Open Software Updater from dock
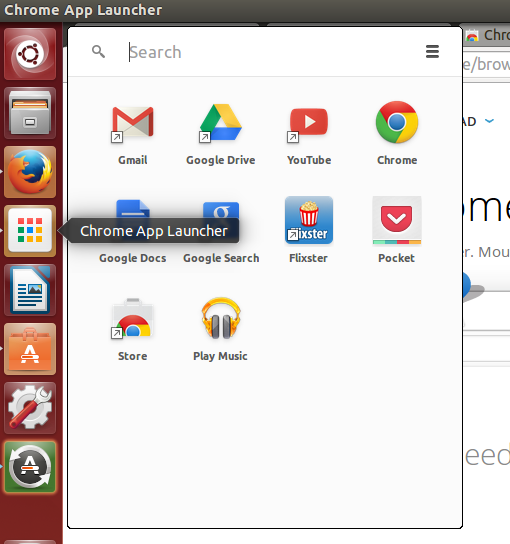The width and height of the screenshot is (510, 544). pos(30,467)
